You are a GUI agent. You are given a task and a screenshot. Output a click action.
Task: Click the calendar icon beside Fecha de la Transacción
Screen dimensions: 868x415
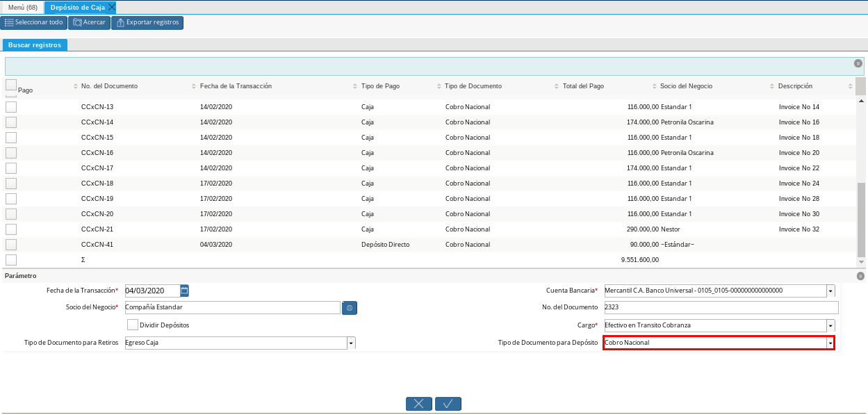pos(184,291)
